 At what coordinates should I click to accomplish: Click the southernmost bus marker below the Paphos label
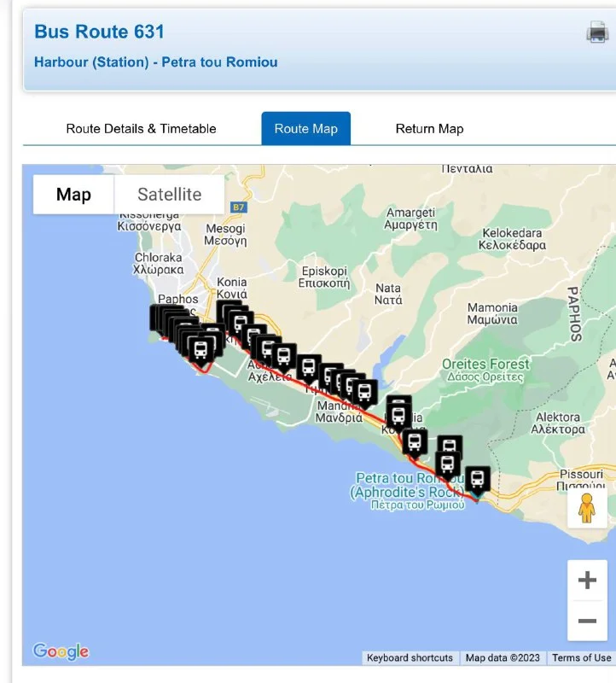tap(201, 349)
